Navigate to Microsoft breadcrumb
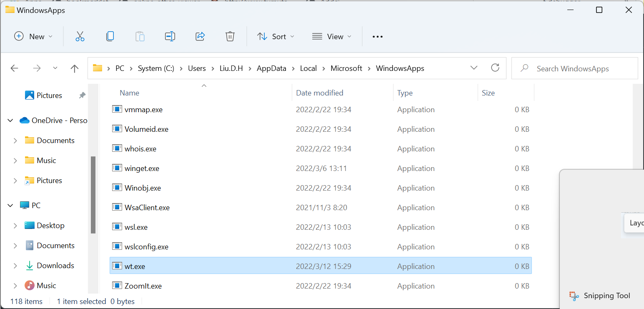Image resolution: width=644 pixels, height=309 pixels. (346, 68)
